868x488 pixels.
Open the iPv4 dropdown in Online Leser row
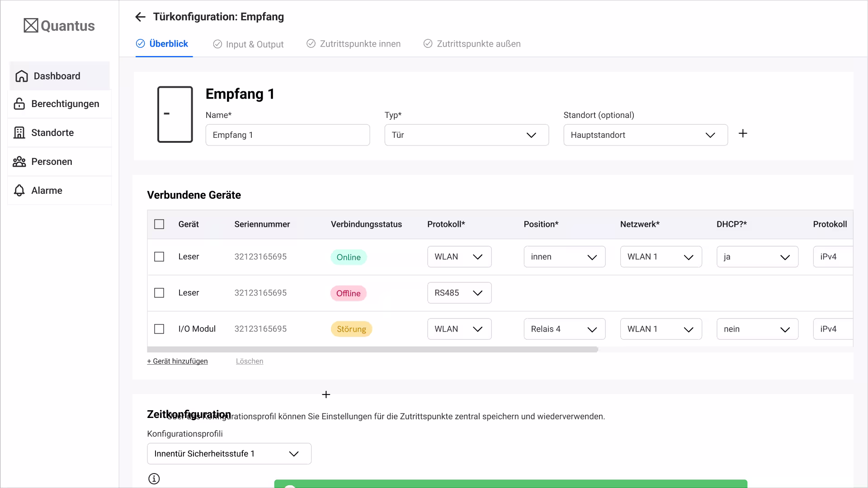click(833, 257)
